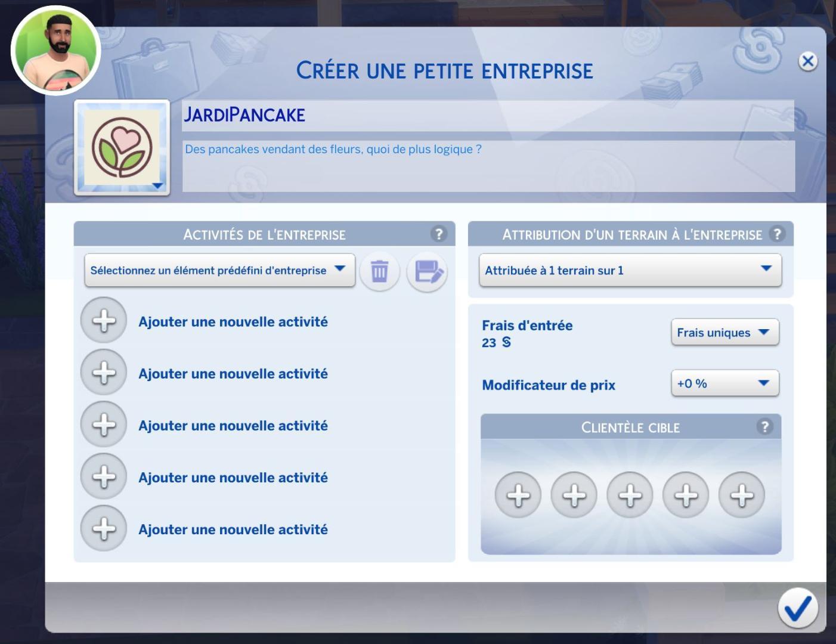Click the business logo flower thumbnail
The height and width of the screenshot is (644, 836).
pyautogui.click(x=122, y=147)
